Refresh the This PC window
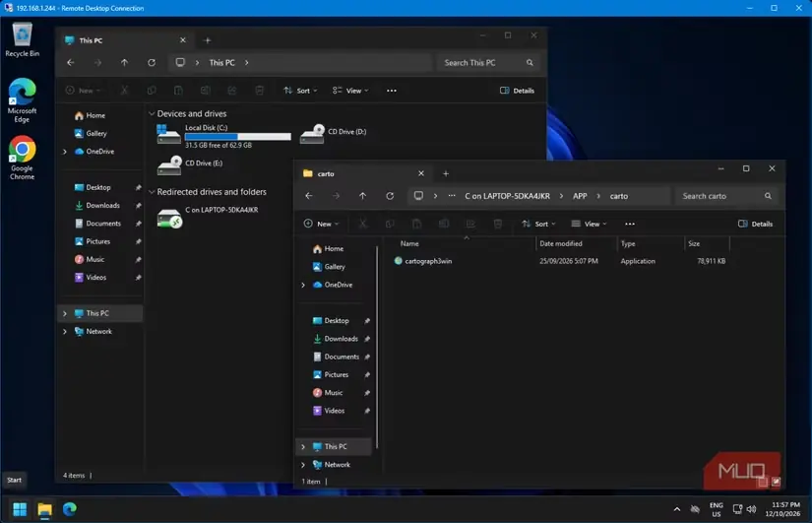The width and height of the screenshot is (812, 523). [152, 63]
